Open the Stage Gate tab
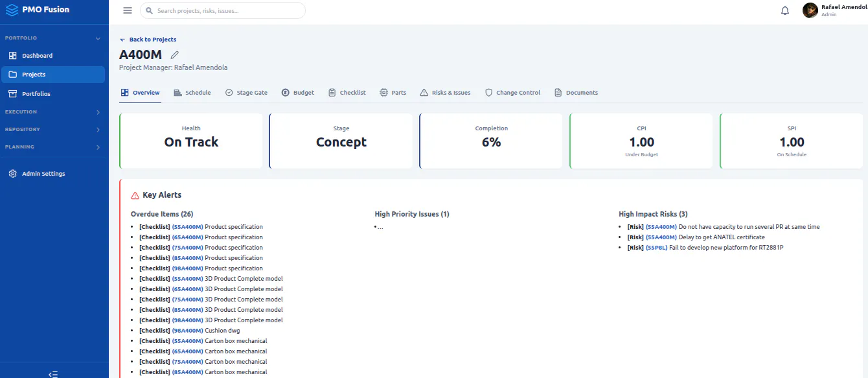 click(x=246, y=93)
